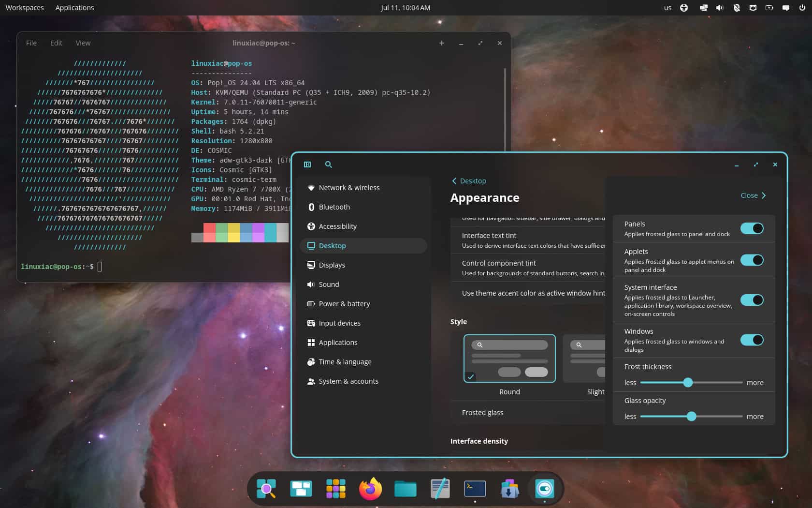Adjust the Frost thickness slider handle
This screenshot has width=812, height=508.
click(688, 383)
